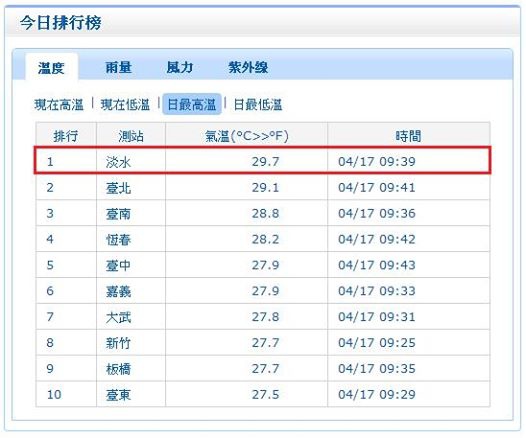Click the 29.1 temperature value
The width and height of the screenshot is (526, 438).
pyautogui.click(x=265, y=187)
